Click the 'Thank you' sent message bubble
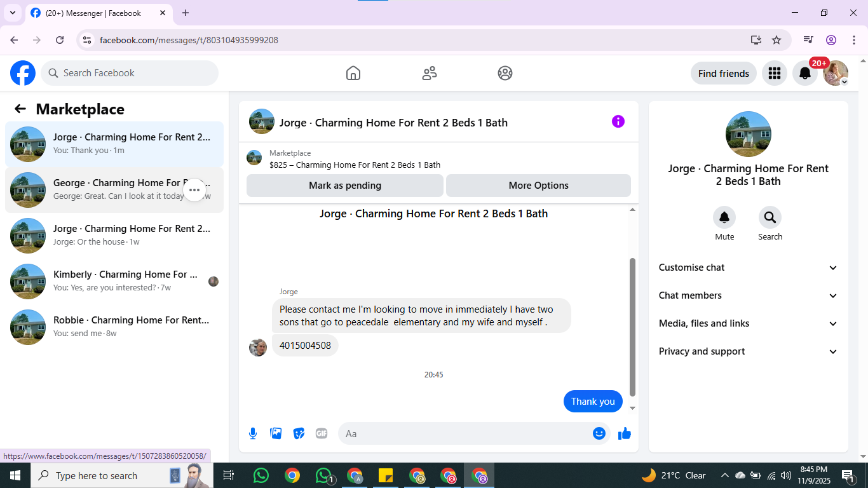 tap(593, 401)
